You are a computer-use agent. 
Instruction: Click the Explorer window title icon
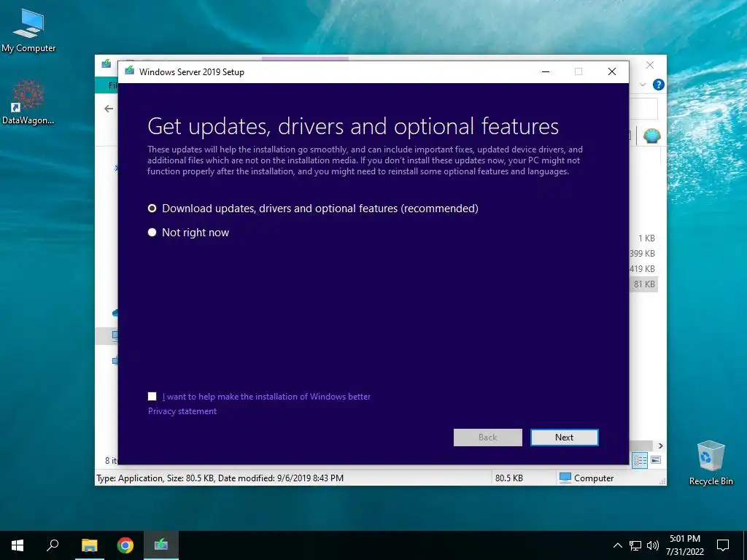point(107,63)
